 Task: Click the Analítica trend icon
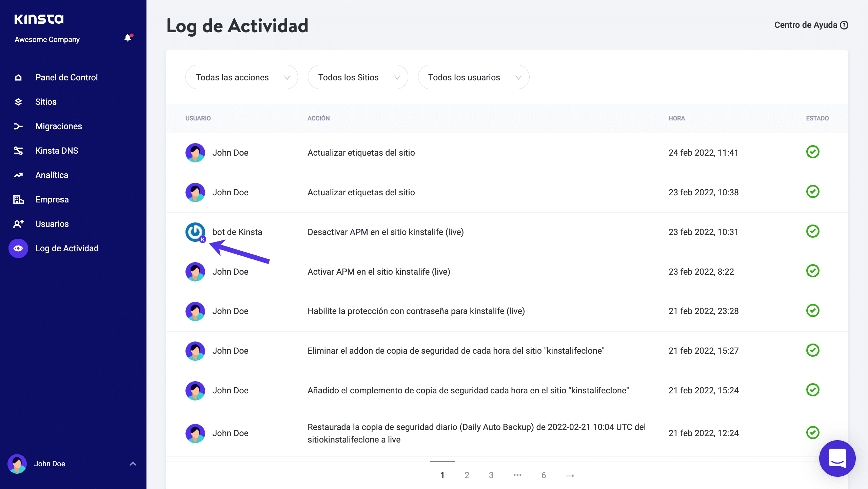(18, 175)
